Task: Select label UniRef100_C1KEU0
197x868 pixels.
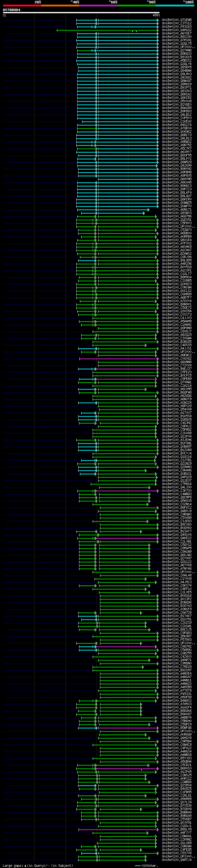Action: 177,122
